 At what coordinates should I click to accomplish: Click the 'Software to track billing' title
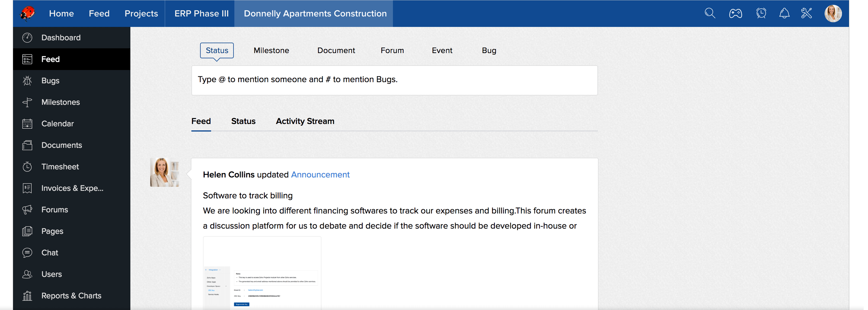tap(248, 195)
